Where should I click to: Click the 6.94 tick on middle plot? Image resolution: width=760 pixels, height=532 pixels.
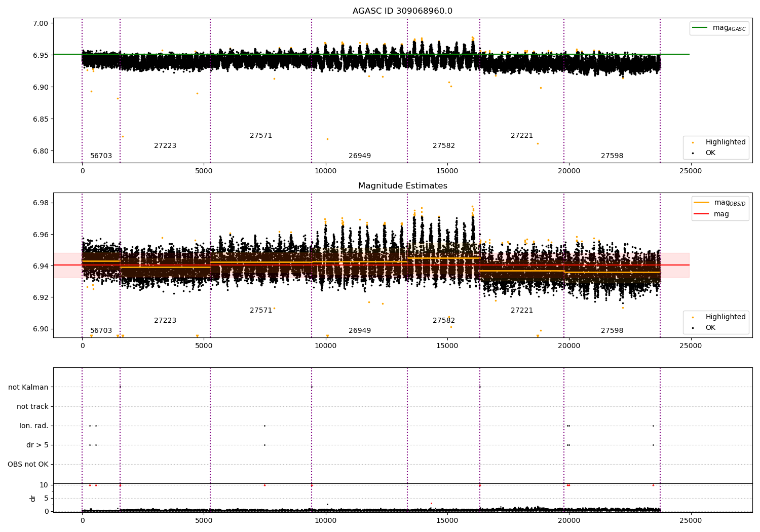coord(41,266)
